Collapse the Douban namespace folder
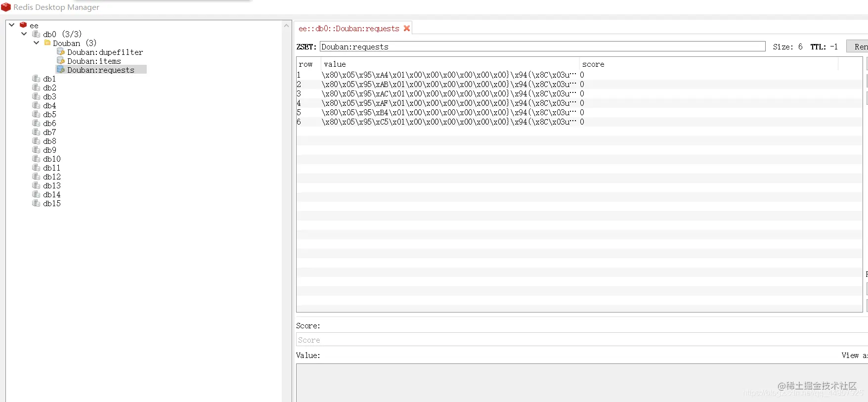868x402 pixels. (37, 43)
